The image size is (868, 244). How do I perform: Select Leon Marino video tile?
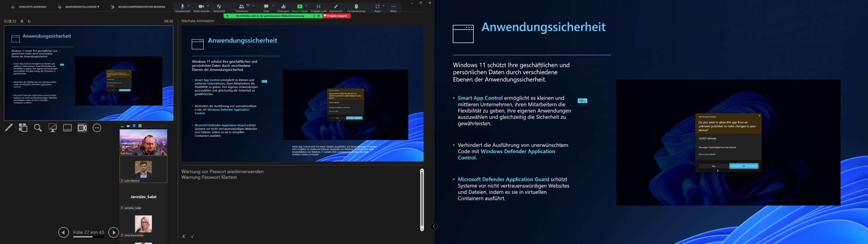(x=143, y=169)
